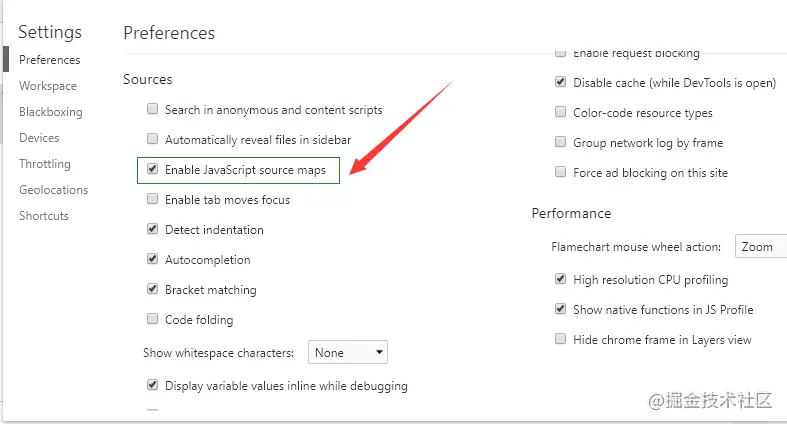Enable Code folding option
787x424 pixels.
pyautogui.click(x=153, y=319)
